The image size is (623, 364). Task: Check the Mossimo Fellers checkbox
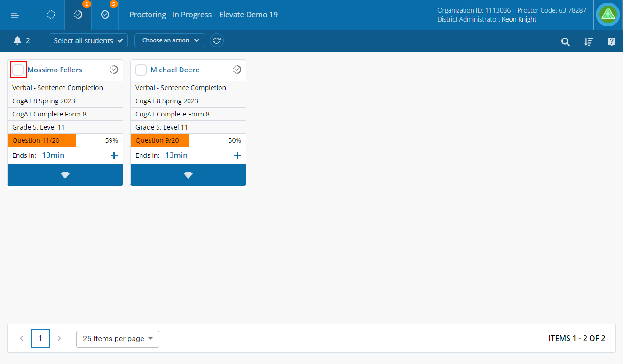click(18, 70)
